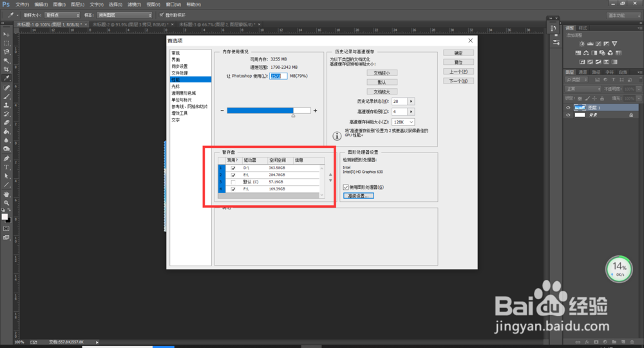Select the Magic Wand tool
The width and height of the screenshot is (644, 348).
[6, 60]
